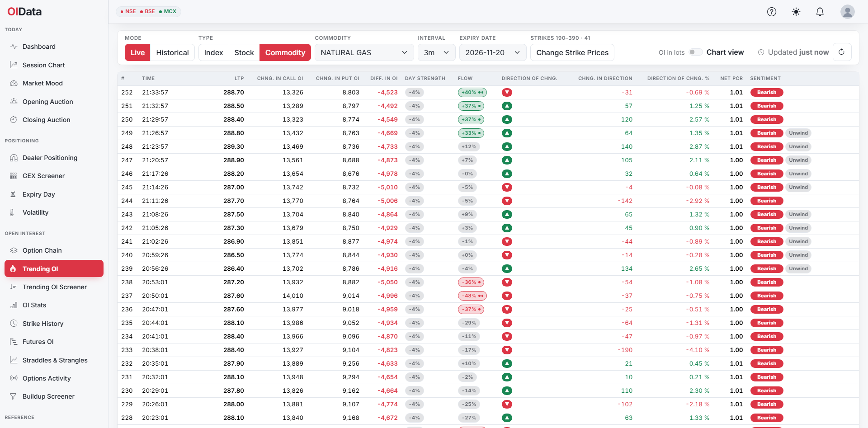
Task: Click the Dashboard pulse icon in sidebar
Action: coord(14,47)
